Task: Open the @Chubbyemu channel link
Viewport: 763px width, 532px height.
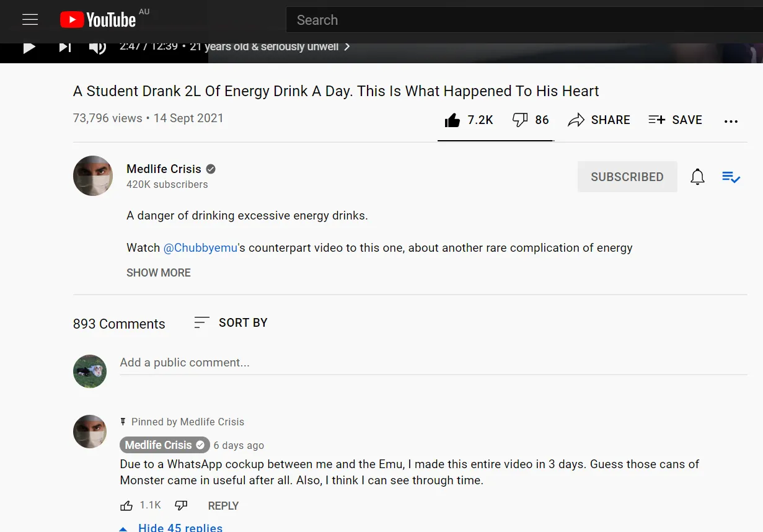Action: pos(200,247)
